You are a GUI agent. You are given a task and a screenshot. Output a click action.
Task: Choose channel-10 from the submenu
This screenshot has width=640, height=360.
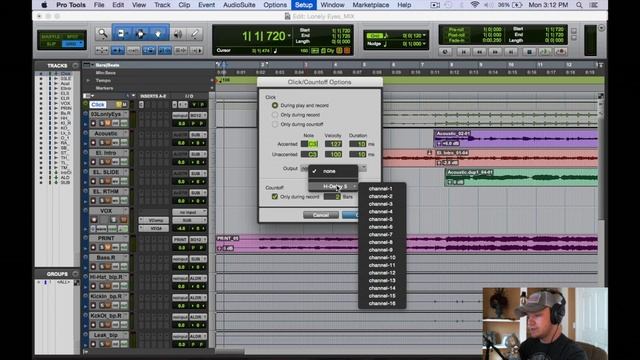(382, 258)
